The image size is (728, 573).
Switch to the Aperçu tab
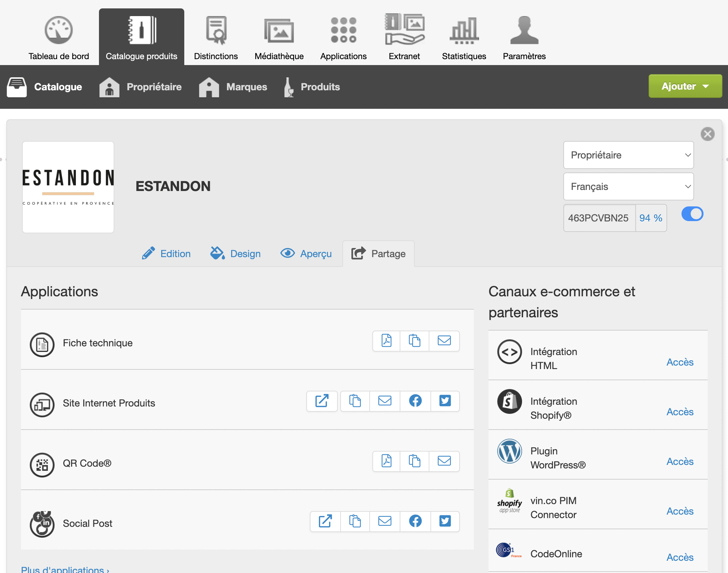306,254
